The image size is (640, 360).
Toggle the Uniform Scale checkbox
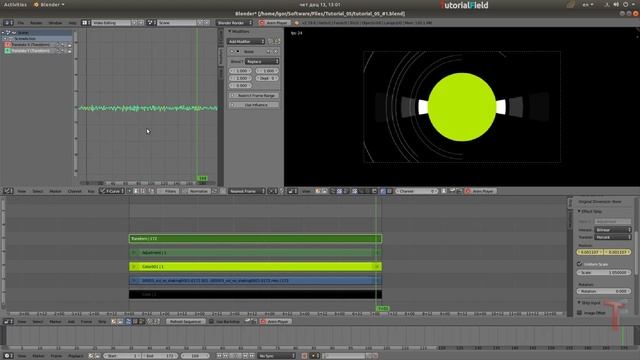coord(579,264)
